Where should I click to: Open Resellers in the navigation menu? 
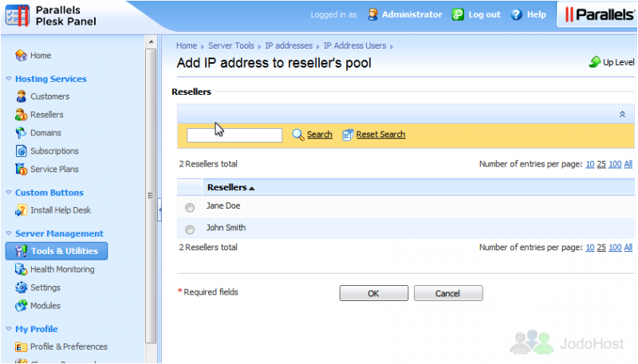[47, 115]
